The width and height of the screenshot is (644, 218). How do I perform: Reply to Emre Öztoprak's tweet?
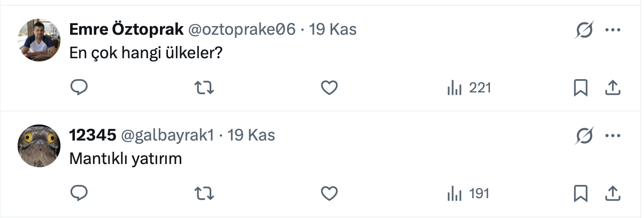79,88
